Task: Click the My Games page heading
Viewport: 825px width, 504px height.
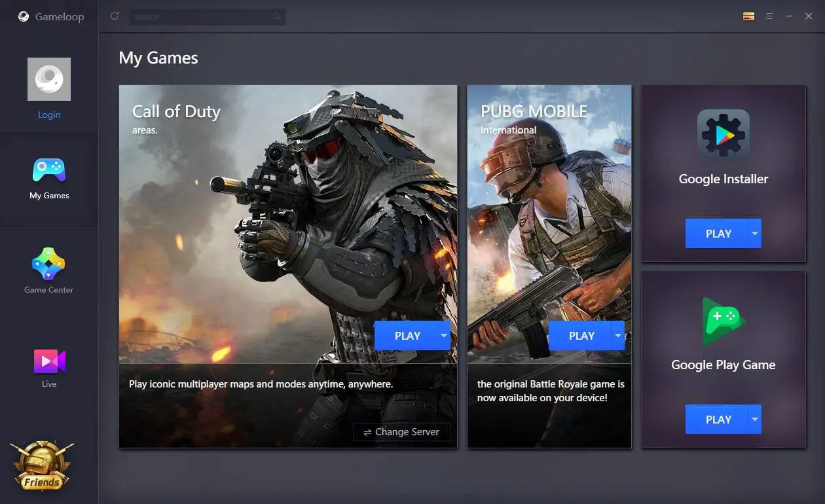Action: 158,58
